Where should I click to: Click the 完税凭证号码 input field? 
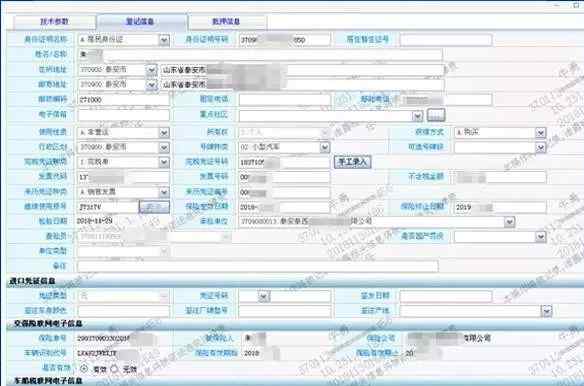(x=284, y=162)
